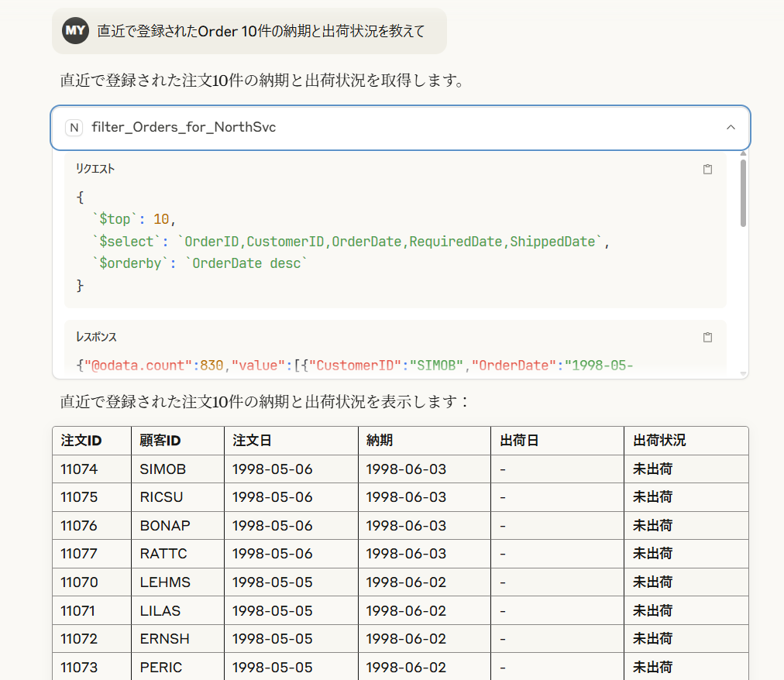Click the $select parameter value

[x=390, y=242]
